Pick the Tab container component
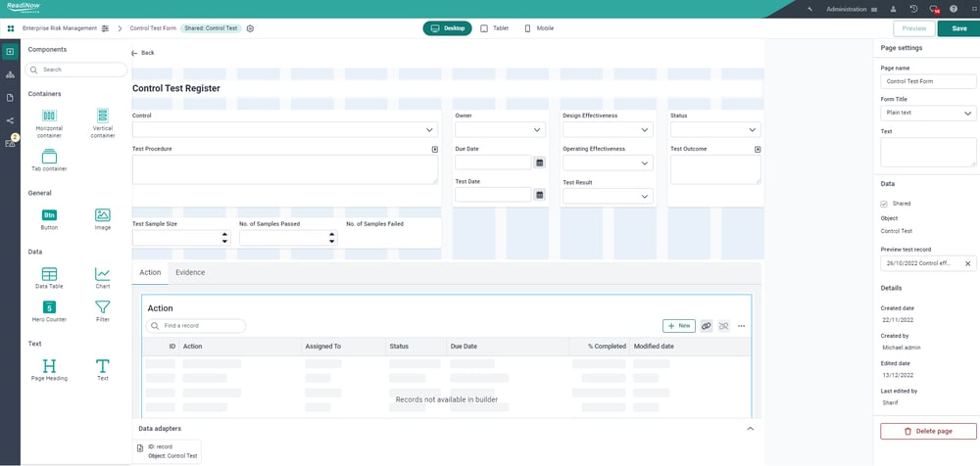980x466 pixels. [49, 161]
